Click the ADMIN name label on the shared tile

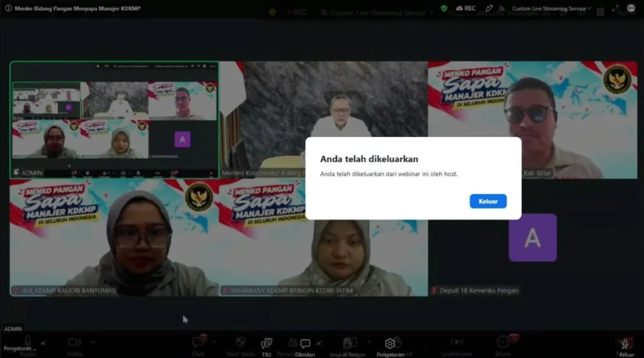pyautogui.click(x=32, y=173)
